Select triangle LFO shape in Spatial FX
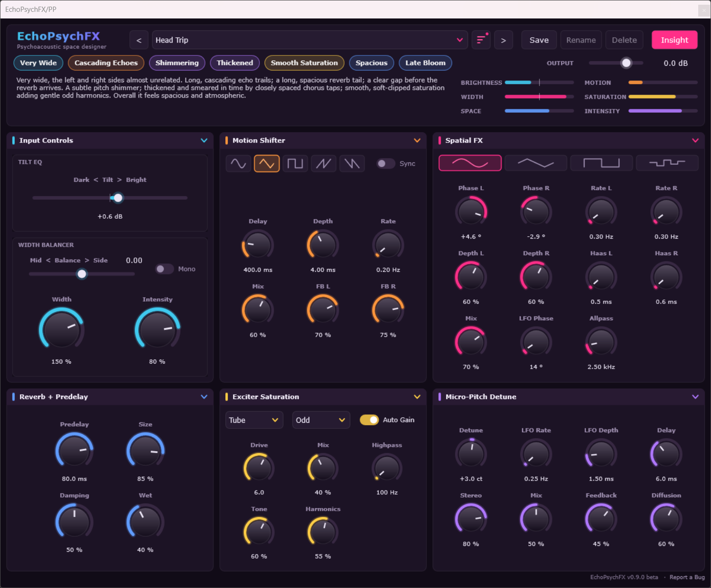 pos(536,163)
